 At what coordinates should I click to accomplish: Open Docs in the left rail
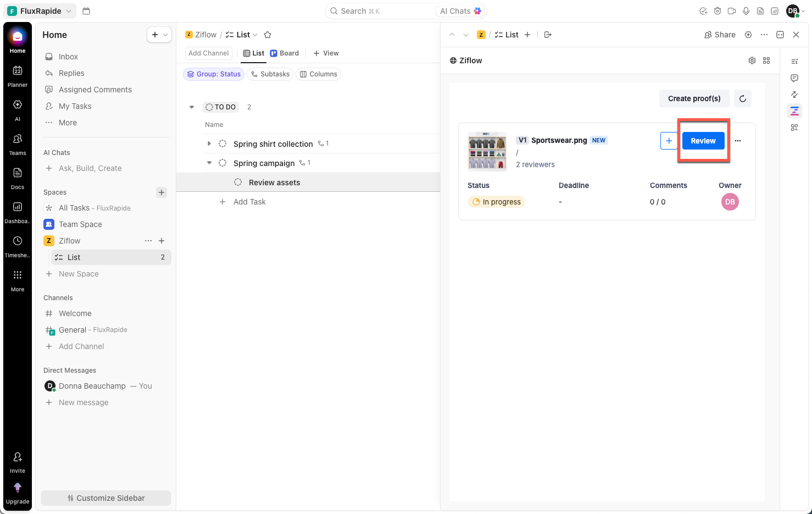point(18,178)
